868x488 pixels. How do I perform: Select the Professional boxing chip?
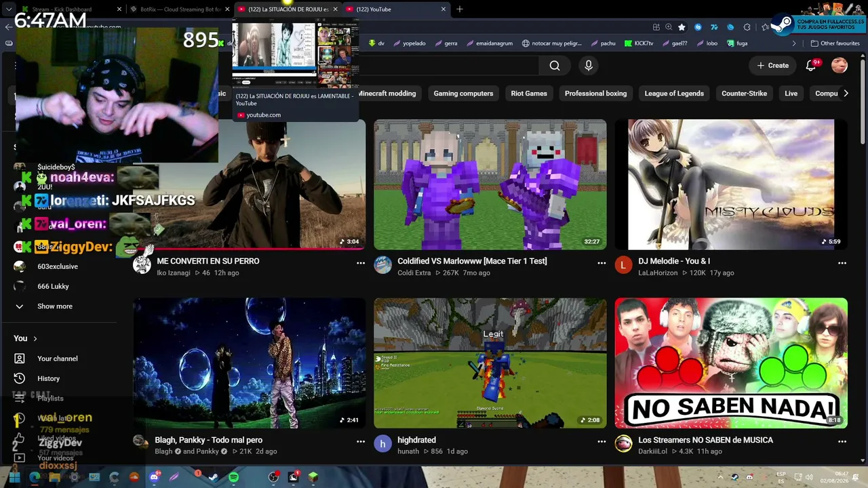tap(595, 94)
